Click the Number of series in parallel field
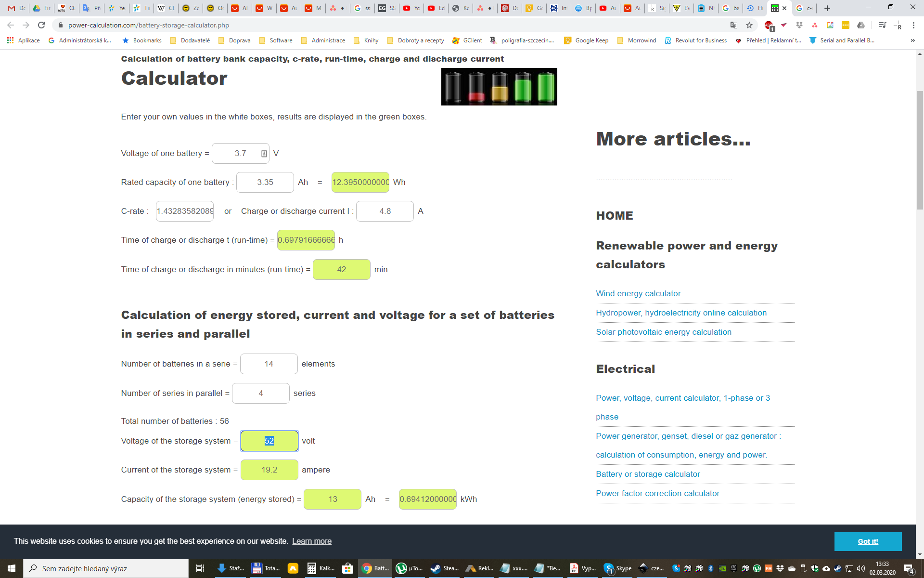This screenshot has width=924, height=578. tap(260, 393)
